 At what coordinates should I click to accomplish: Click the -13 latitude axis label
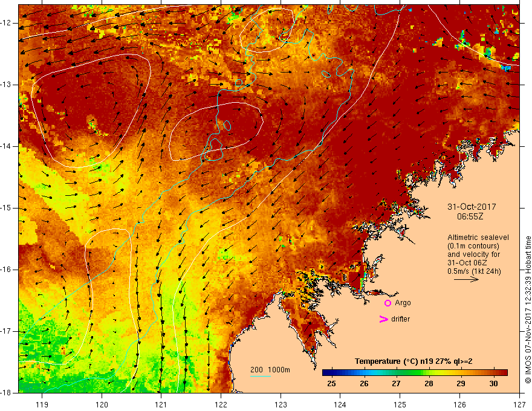6,85
